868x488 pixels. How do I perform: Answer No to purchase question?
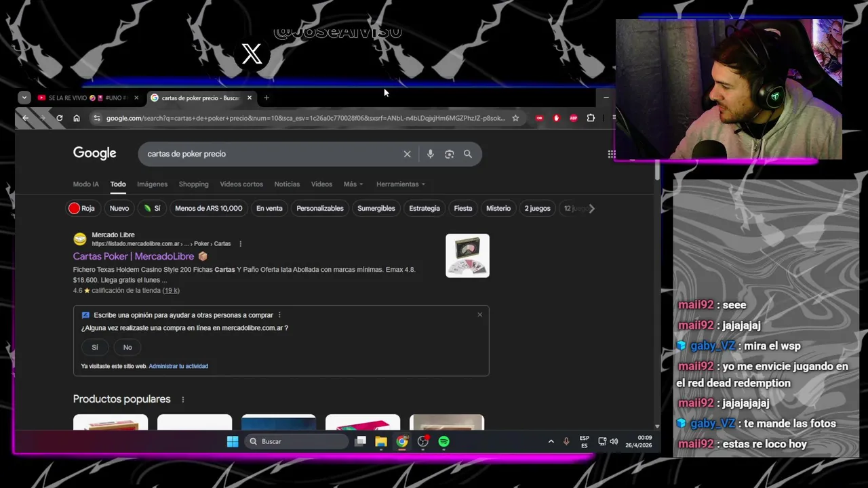coord(127,347)
